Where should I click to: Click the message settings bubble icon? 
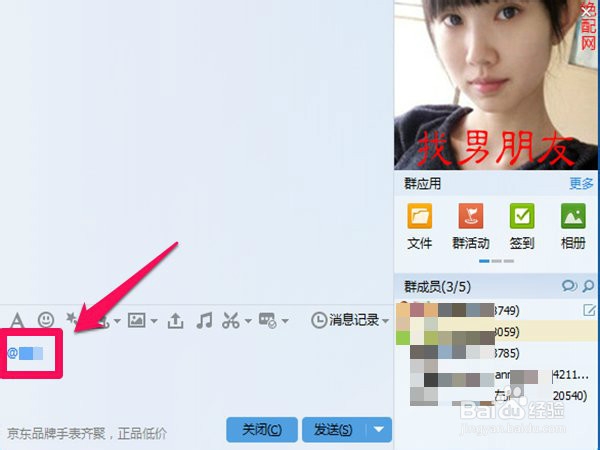267,320
